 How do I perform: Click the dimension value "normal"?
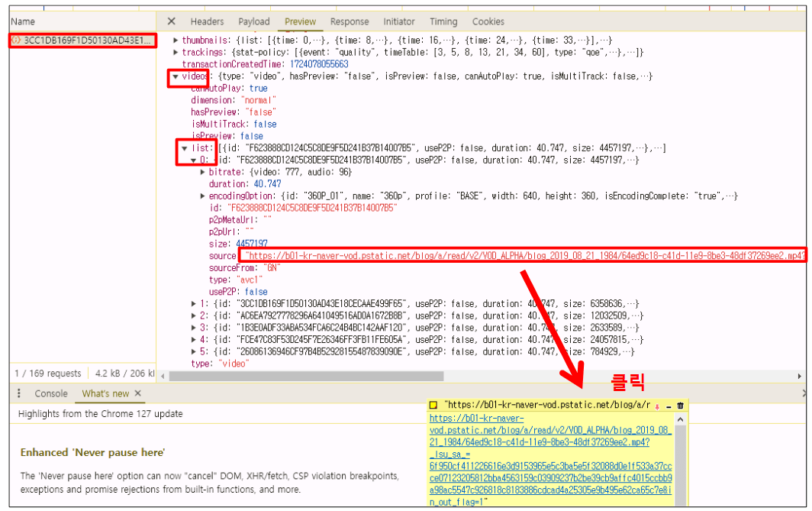[258, 100]
